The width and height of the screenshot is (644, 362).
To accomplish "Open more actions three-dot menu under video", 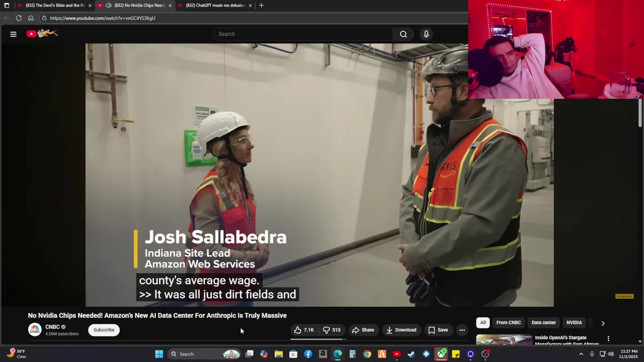I will (x=462, y=330).
